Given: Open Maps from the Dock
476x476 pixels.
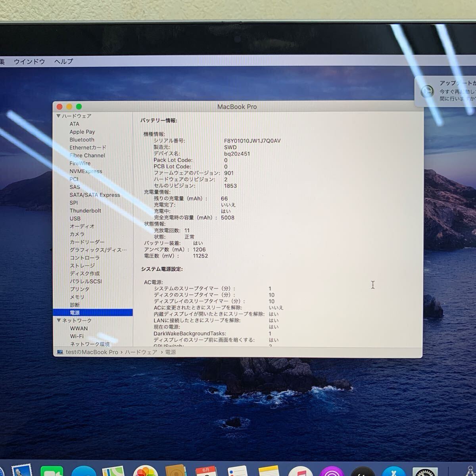Looking at the screenshot, I should coord(114,471).
